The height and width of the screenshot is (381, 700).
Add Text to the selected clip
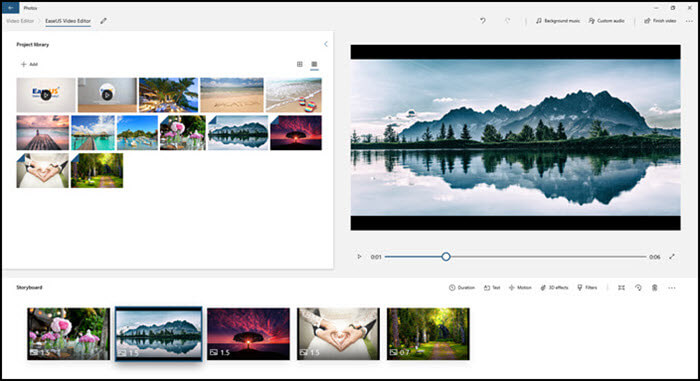[492, 288]
